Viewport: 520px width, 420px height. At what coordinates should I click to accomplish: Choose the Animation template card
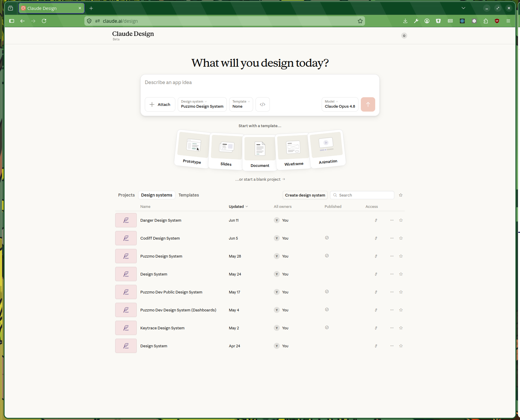(327, 149)
